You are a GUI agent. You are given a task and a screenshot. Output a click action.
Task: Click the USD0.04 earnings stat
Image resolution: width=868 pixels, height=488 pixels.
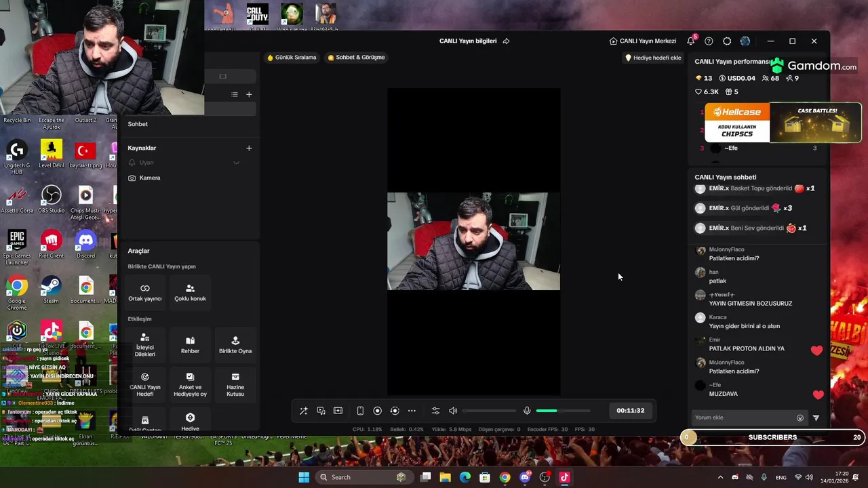[x=737, y=78]
